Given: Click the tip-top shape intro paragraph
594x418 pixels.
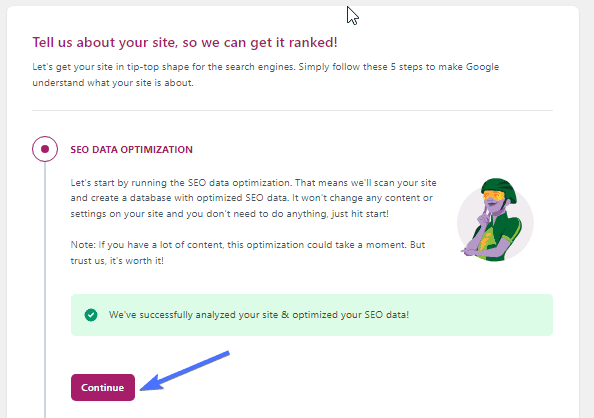Looking at the screenshot, I should click(266, 75).
